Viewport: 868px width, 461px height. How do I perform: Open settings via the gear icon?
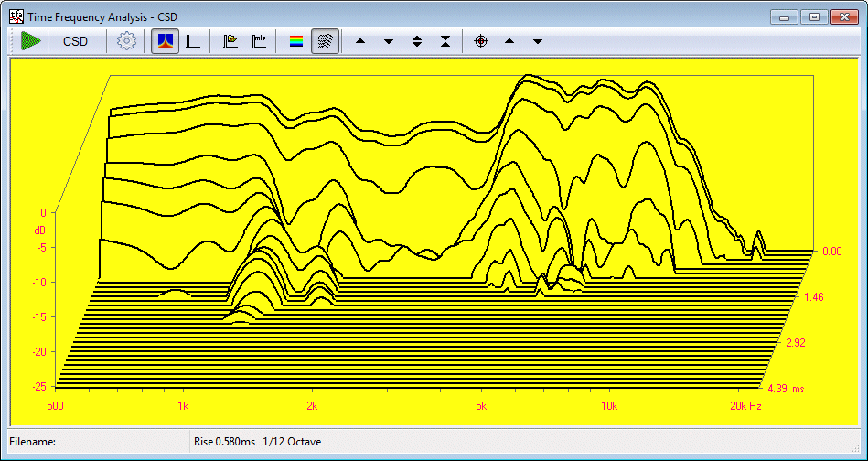[x=127, y=41]
